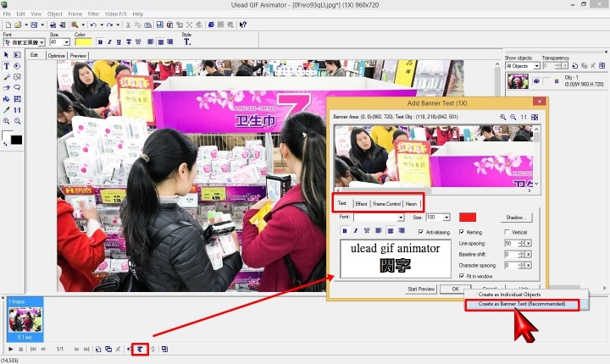Click Duplicate Frame icon in frame toolbar
The image size is (610, 364).
(108, 350)
